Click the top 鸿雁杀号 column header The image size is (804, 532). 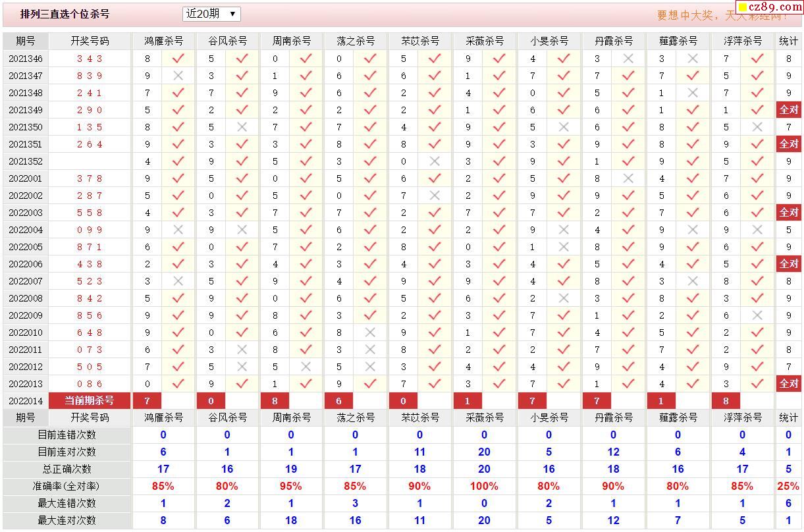pos(163,41)
